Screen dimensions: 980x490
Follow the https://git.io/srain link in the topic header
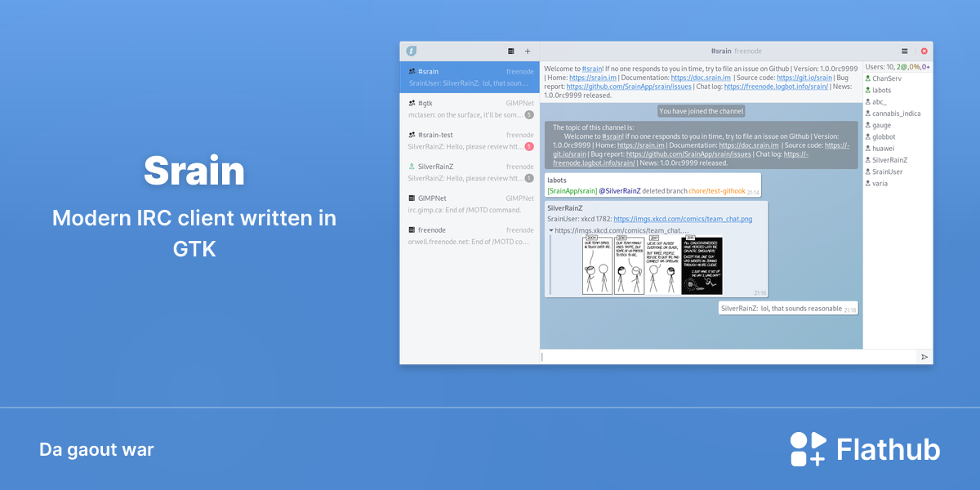(x=806, y=78)
